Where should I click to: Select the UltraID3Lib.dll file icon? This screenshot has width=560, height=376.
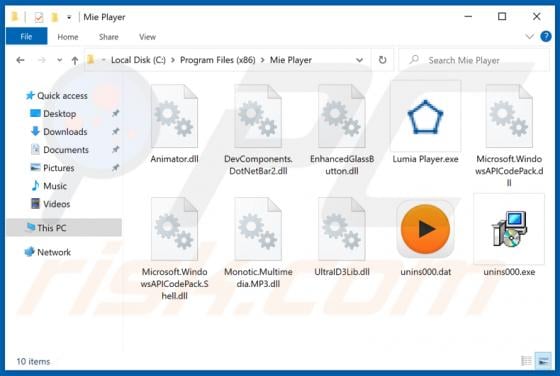pyautogui.click(x=342, y=229)
